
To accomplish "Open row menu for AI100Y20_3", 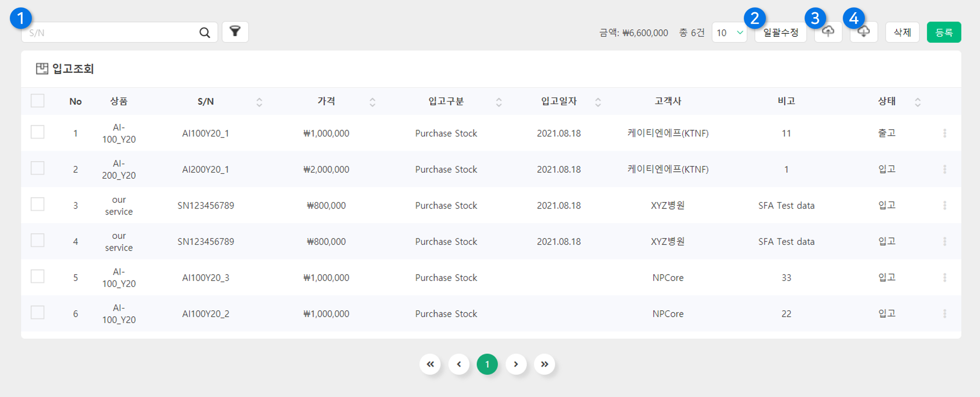I will (x=945, y=278).
